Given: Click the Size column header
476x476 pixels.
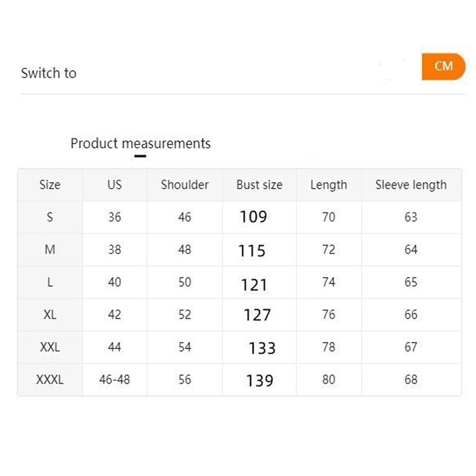Looking at the screenshot, I should 50,184.
